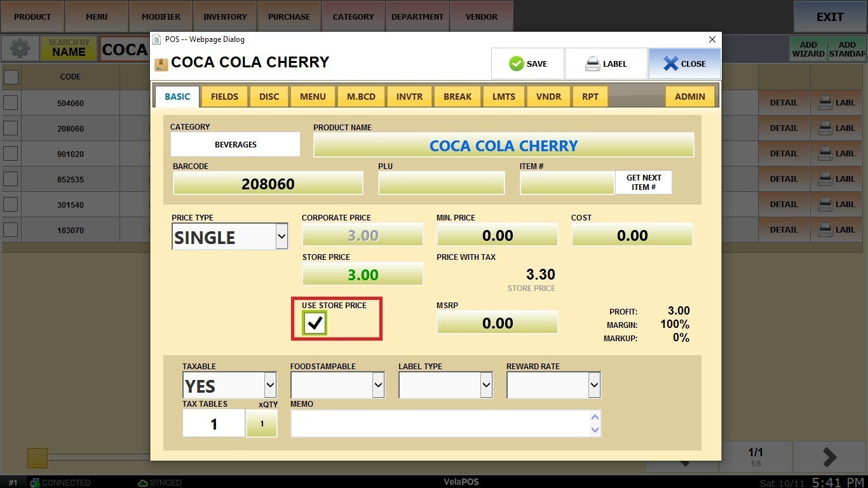Open the VNDR tab
Screen dimensions: 868x488
[x=548, y=97]
